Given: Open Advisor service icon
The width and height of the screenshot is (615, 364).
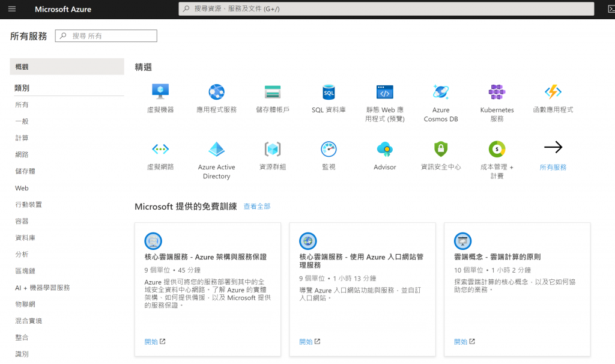Looking at the screenshot, I should [x=385, y=149].
